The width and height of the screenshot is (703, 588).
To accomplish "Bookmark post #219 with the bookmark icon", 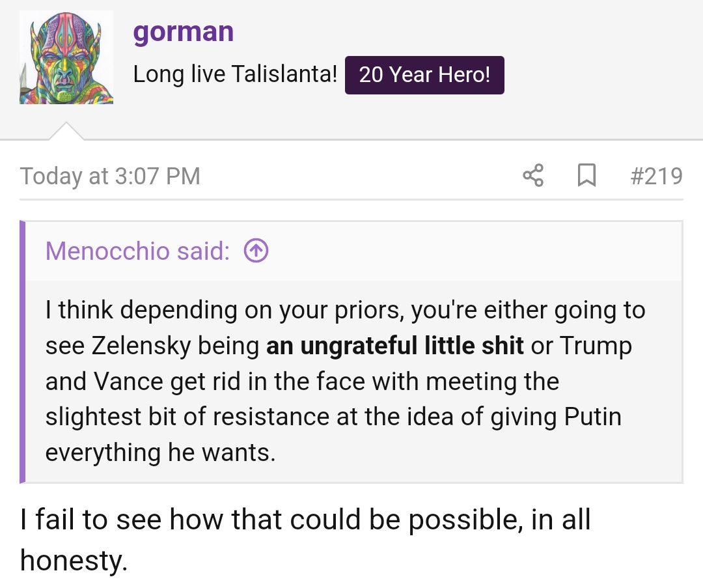I will pos(586,175).
